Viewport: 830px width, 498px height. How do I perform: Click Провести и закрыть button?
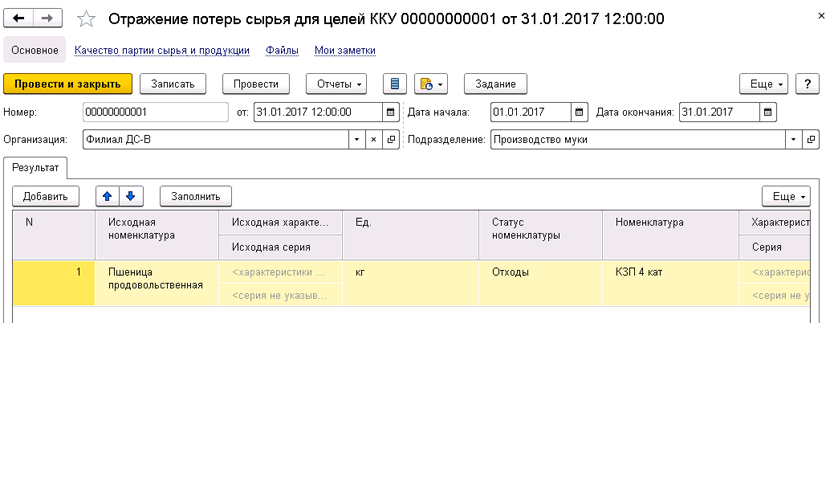click(x=68, y=84)
